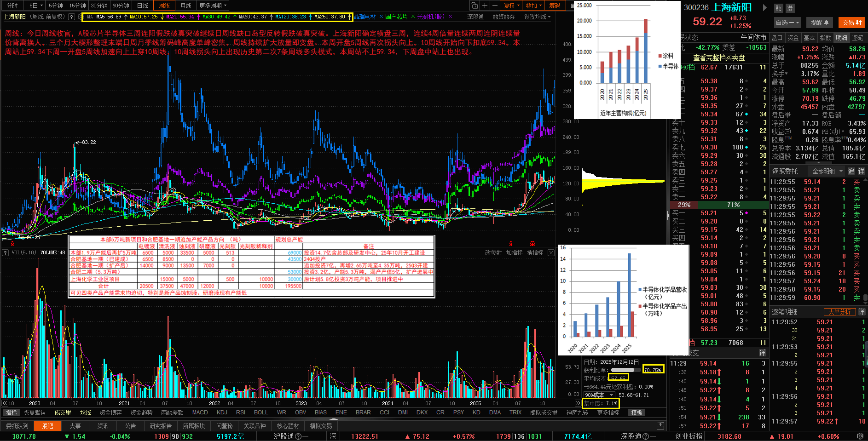Screen dimensions: 868x441
Task: Click the 港 Hong Kong connect badge
Action: (x=790, y=8)
